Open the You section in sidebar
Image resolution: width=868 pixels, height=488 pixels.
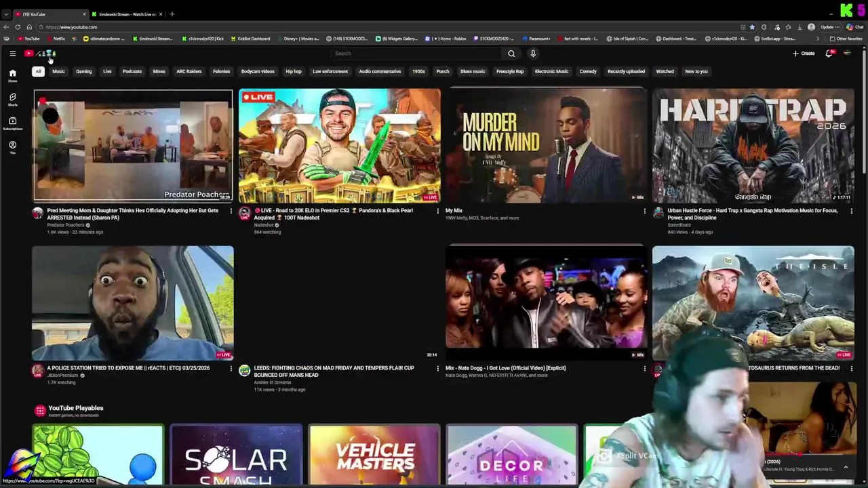[12, 147]
